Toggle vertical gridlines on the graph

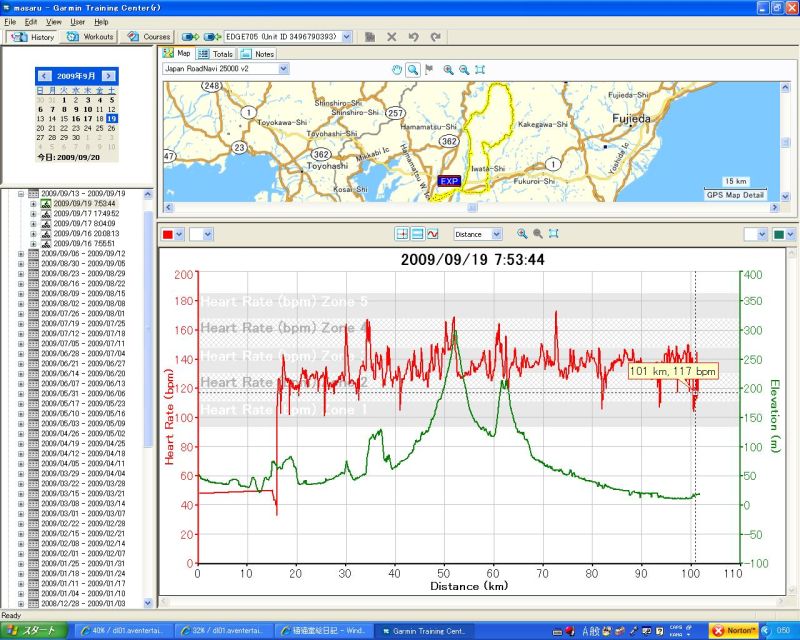402,234
